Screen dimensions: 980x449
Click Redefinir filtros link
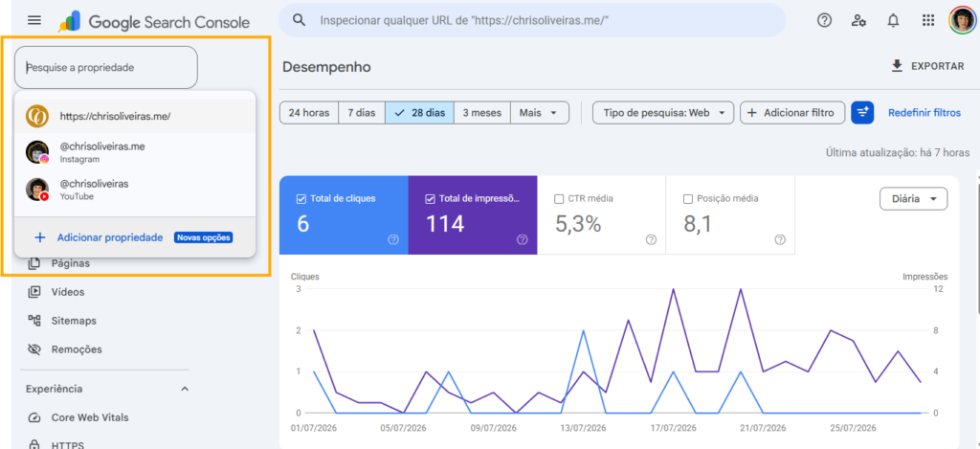924,113
